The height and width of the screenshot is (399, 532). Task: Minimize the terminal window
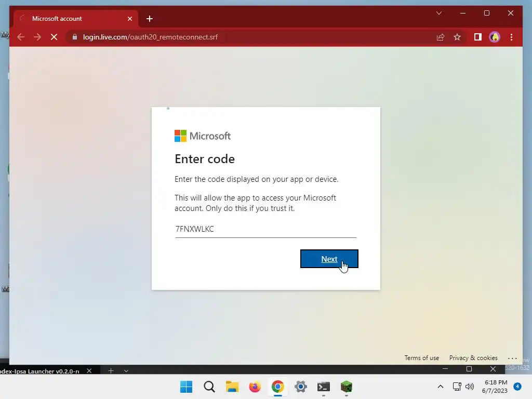pos(445,369)
